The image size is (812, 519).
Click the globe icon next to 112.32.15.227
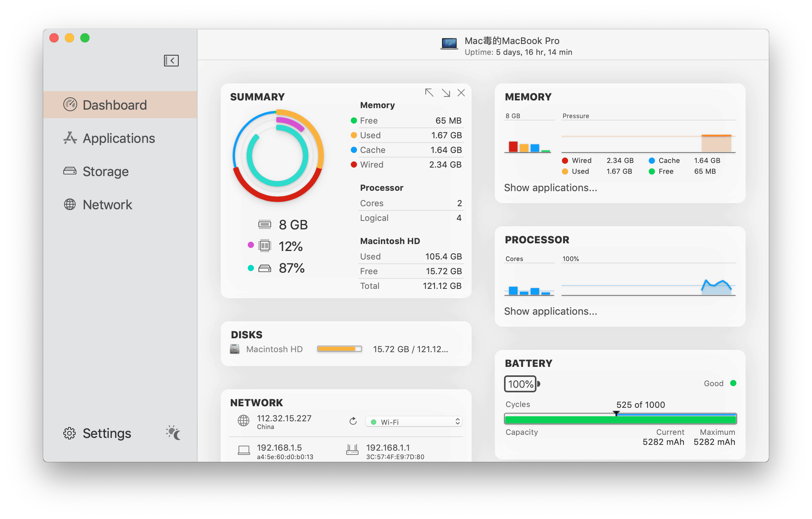coord(244,421)
